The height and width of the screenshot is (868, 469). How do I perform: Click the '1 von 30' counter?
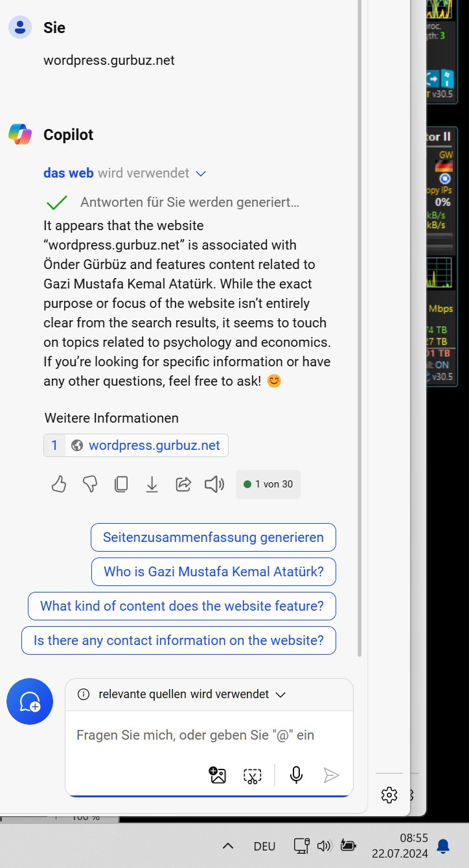(268, 484)
